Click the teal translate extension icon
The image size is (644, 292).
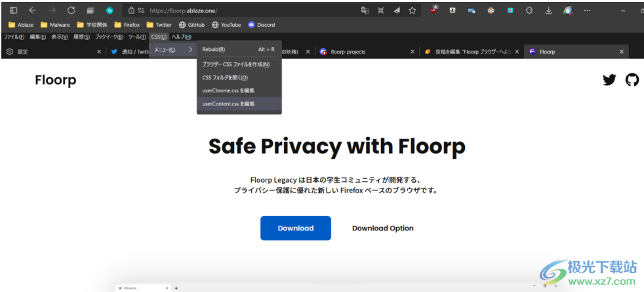(x=110, y=10)
